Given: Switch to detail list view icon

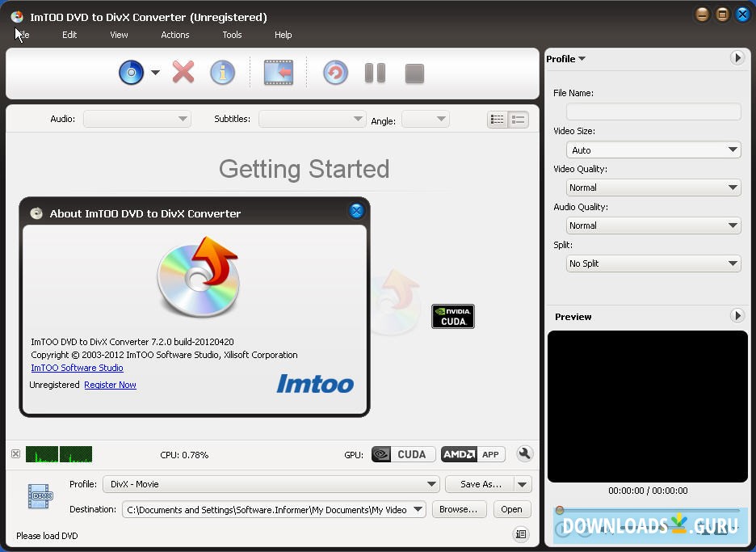Looking at the screenshot, I should 519,119.
